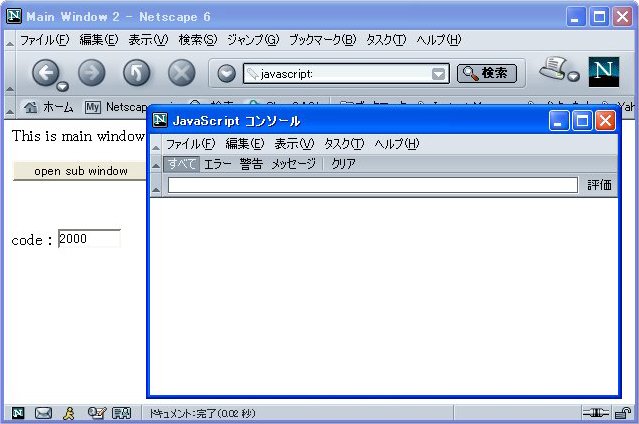Screen dimensions: 639x424
Task: Select the すべて filter in the console
Action: (182, 164)
